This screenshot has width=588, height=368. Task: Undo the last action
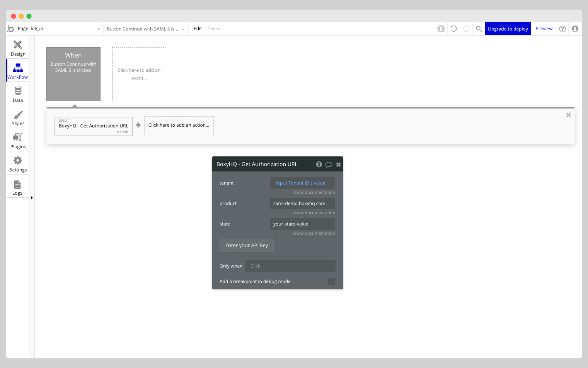coord(453,28)
